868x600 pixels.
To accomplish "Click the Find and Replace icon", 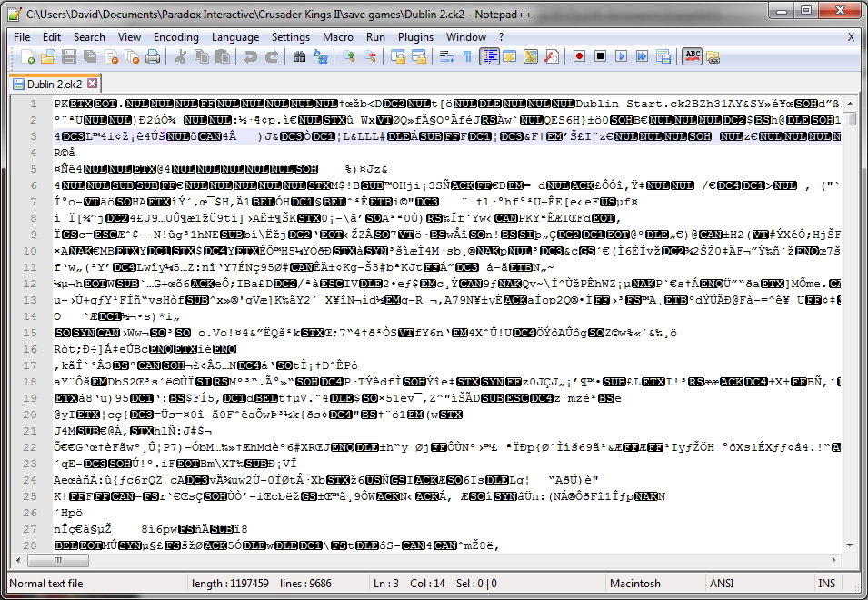I will coord(321,57).
